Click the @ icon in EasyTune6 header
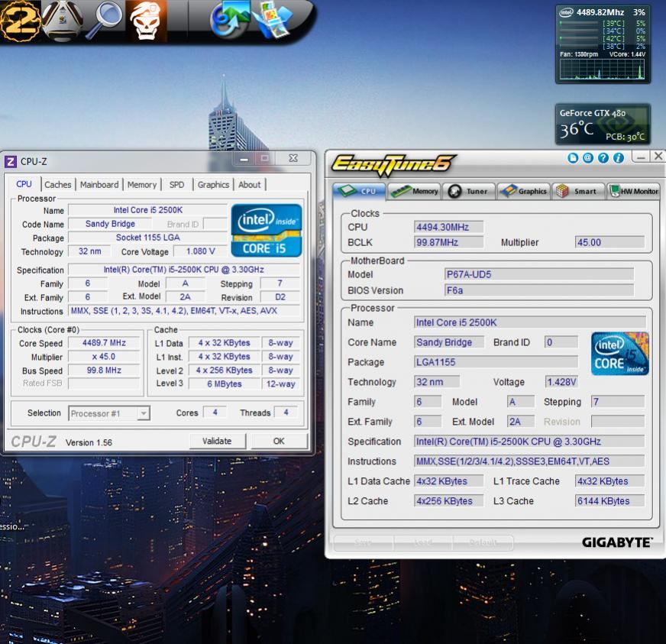The image size is (666, 644). [588, 158]
